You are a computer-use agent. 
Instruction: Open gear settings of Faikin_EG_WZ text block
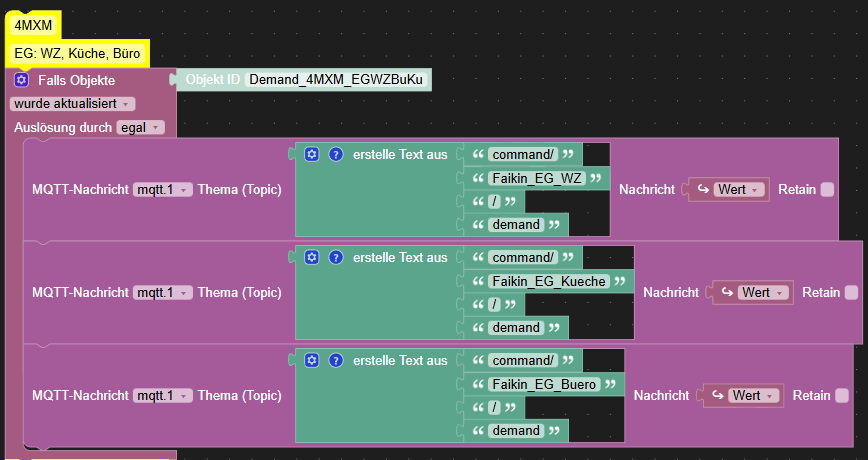click(311, 154)
